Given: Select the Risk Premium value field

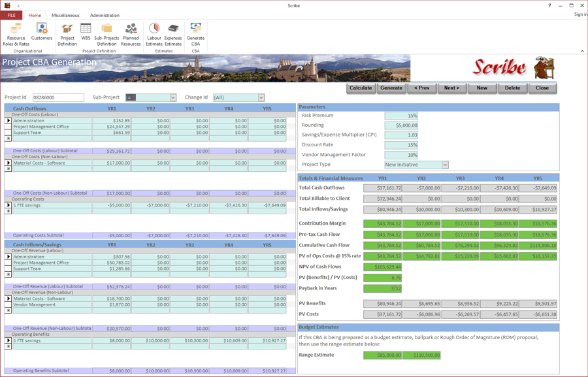Looking at the screenshot, I should click(x=401, y=116).
